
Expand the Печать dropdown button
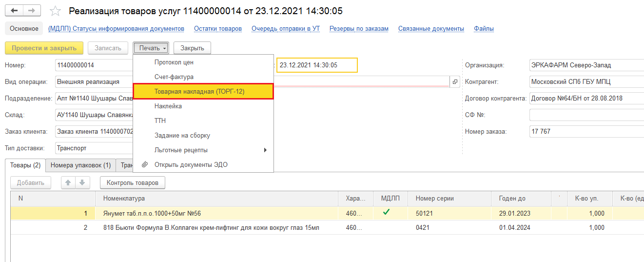coord(153,48)
